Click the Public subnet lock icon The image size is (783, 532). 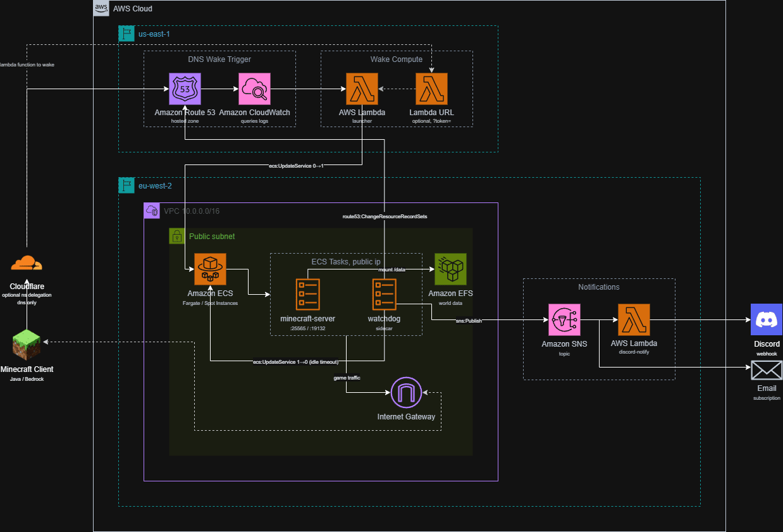[177, 236]
